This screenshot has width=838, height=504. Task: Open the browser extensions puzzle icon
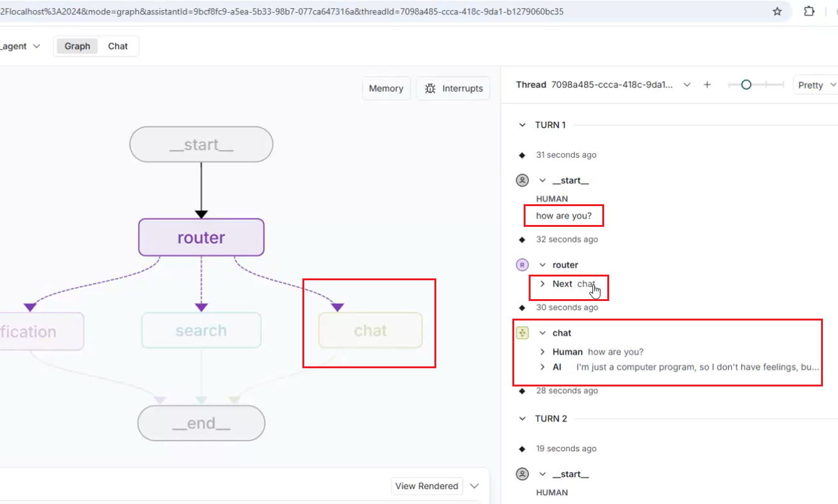[x=810, y=11]
